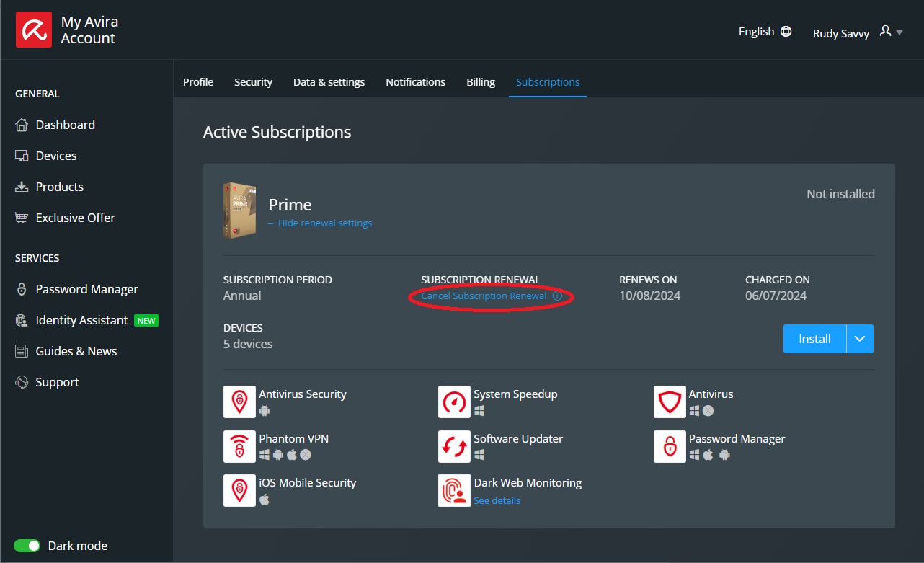Click the Avira Prime box image
Screen dimensions: 924x563
(240, 210)
